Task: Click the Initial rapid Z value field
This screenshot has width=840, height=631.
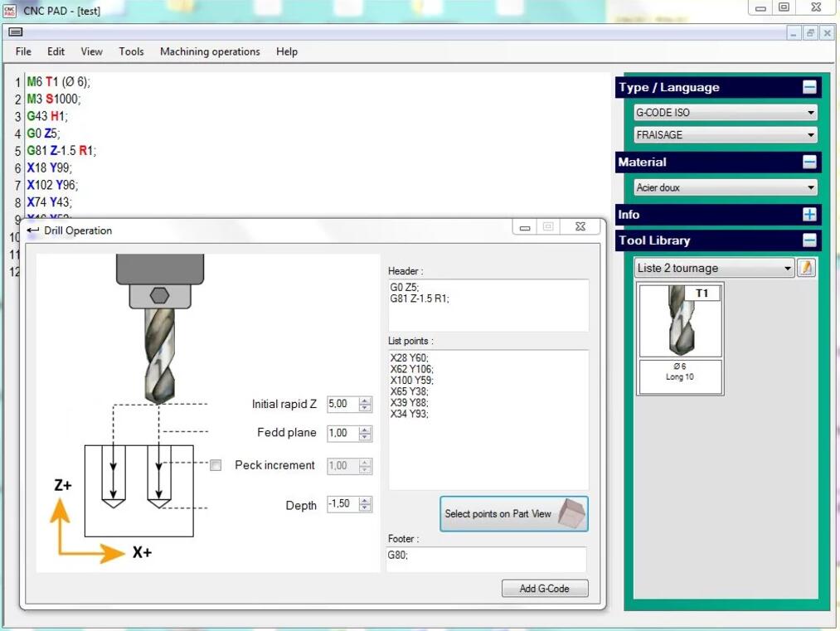Action: 342,404
